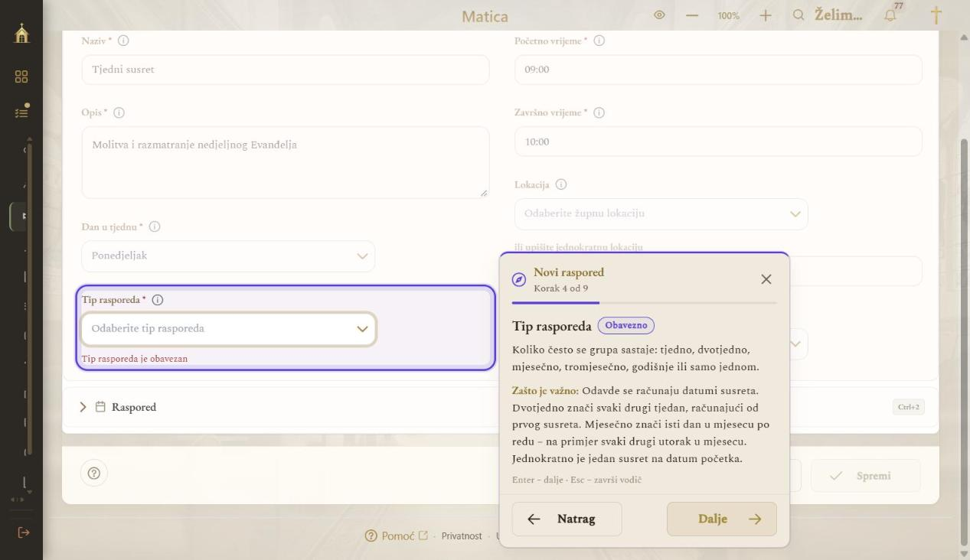Screen dimensions: 970x560
Task: Click info icon beside Završno vrijeme
Action: [x=599, y=112]
